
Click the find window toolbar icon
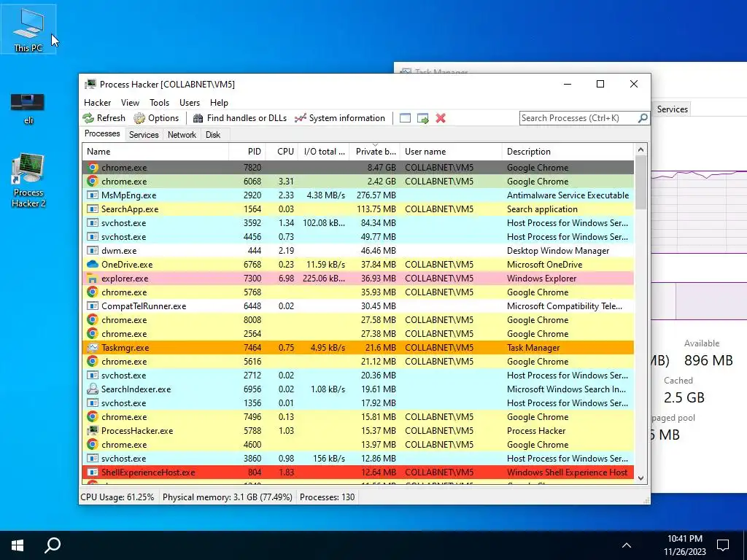coord(405,118)
